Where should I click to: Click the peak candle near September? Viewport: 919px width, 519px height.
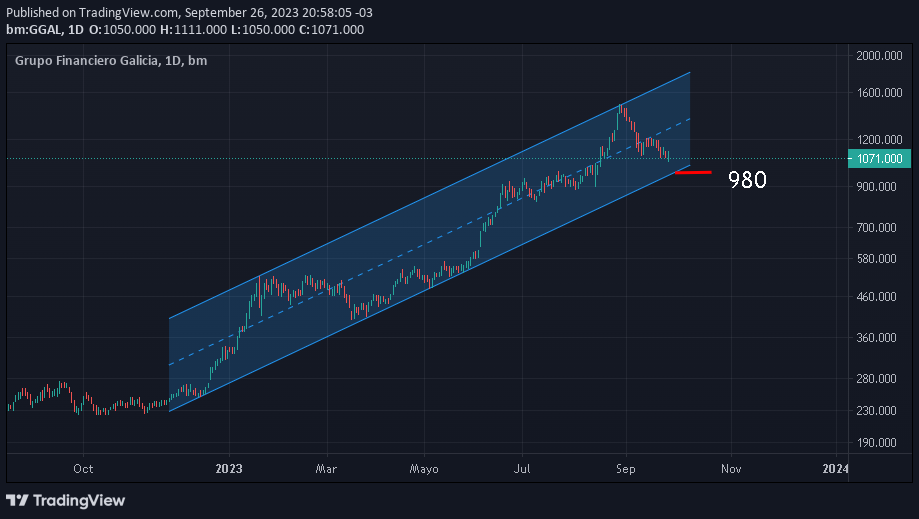tap(622, 108)
